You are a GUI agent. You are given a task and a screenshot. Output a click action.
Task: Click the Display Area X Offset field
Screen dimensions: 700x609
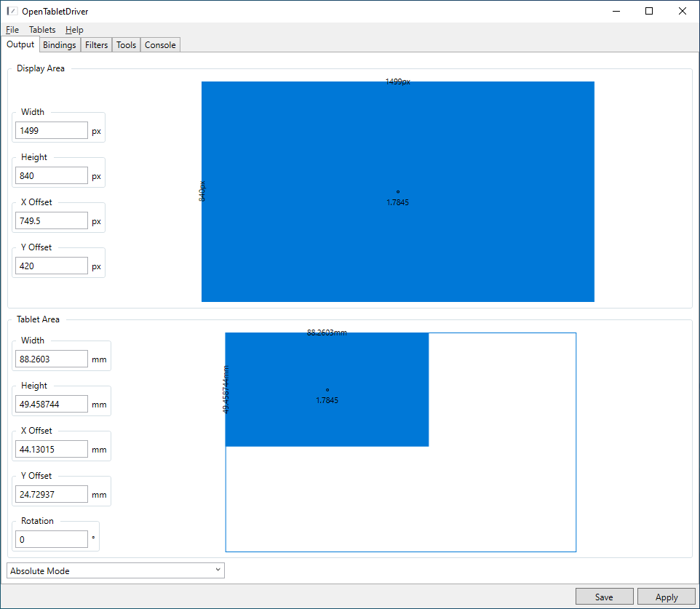pos(52,220)
